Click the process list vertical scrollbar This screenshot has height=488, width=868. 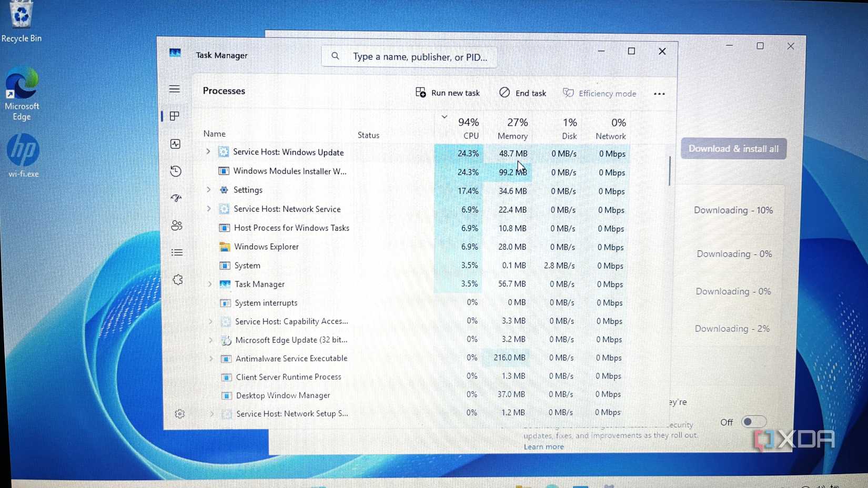(x=670, y=171)
